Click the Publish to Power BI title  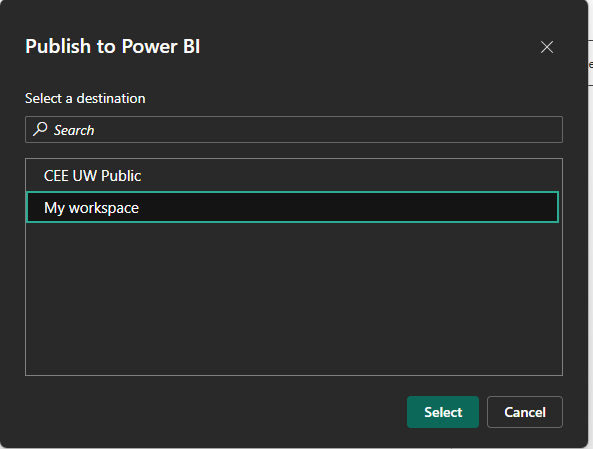point(113,47)
